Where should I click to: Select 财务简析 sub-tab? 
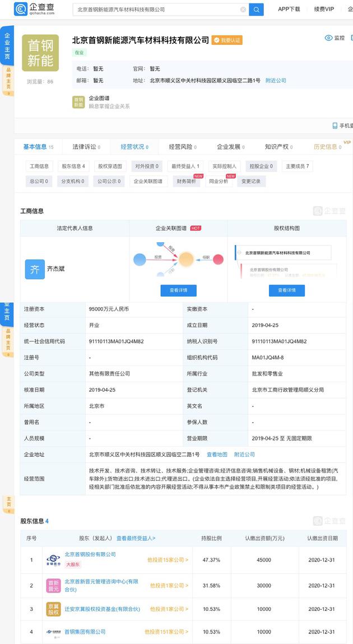186,181
